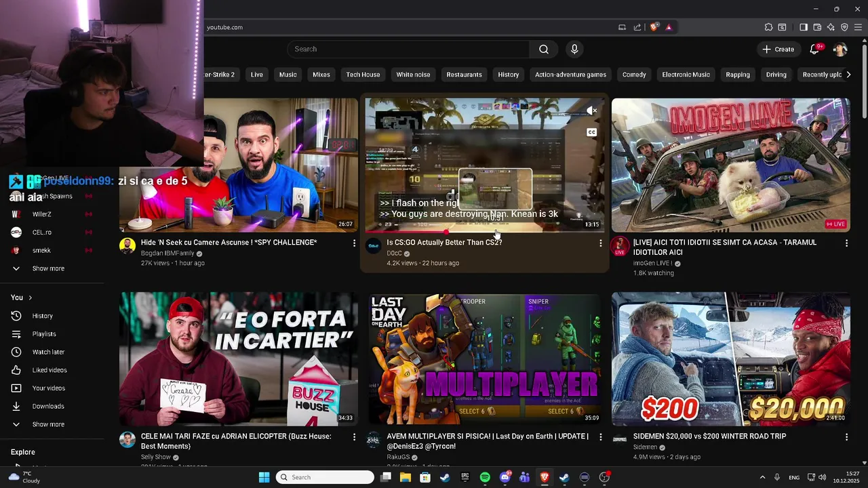Open options for AVEM MULTIPLAYER SI PISICA video
The image size is (868, 488).
click(x=600, y=437)
